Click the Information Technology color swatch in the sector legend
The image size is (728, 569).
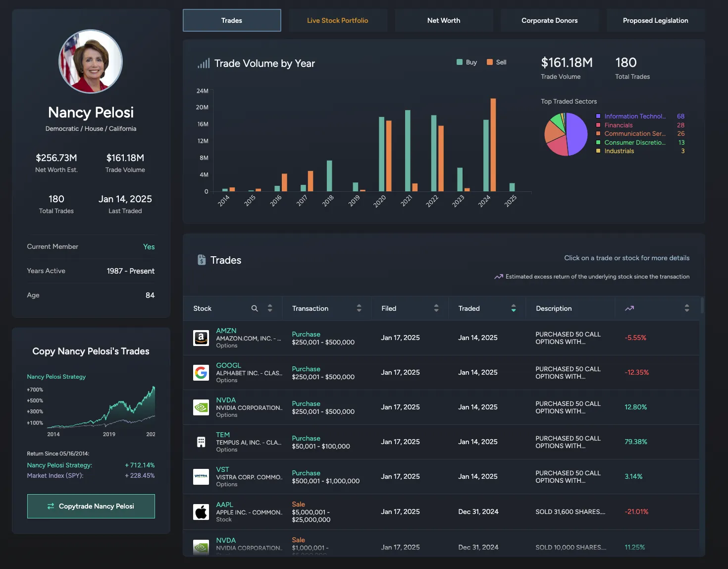pos(598,116)
